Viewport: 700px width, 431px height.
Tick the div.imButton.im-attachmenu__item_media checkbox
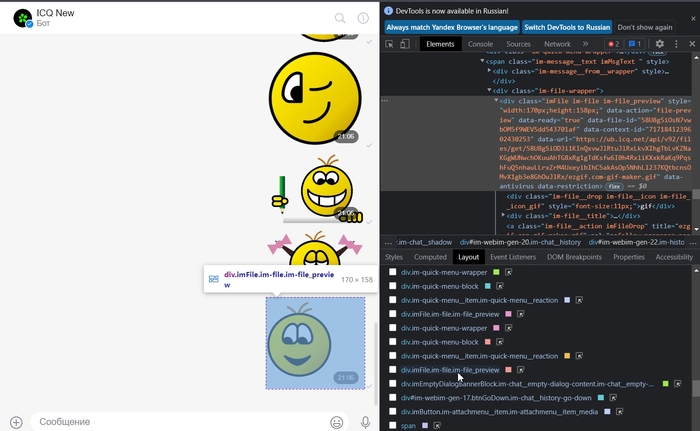click(x=392, y=411)
